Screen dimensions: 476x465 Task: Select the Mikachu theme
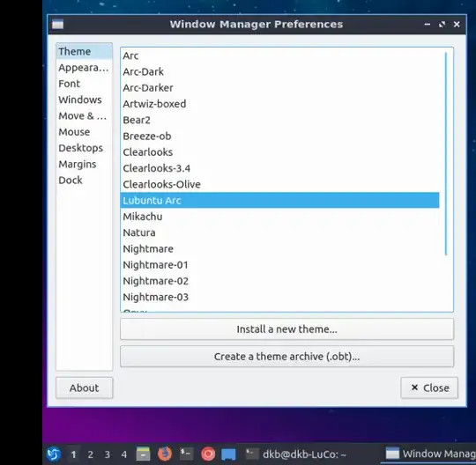tap(279, 217)
